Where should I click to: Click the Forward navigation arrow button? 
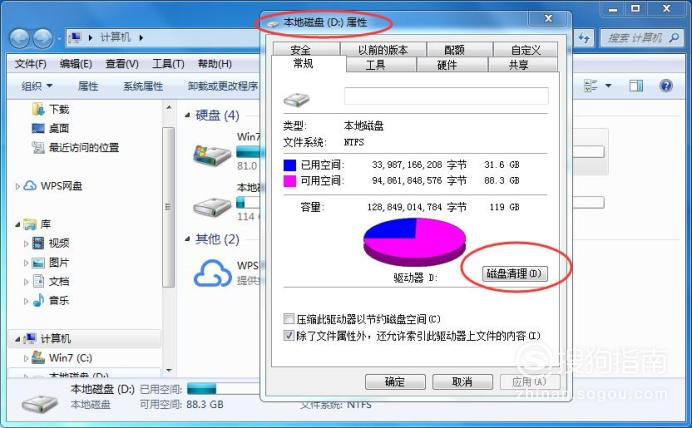point(43,38)
